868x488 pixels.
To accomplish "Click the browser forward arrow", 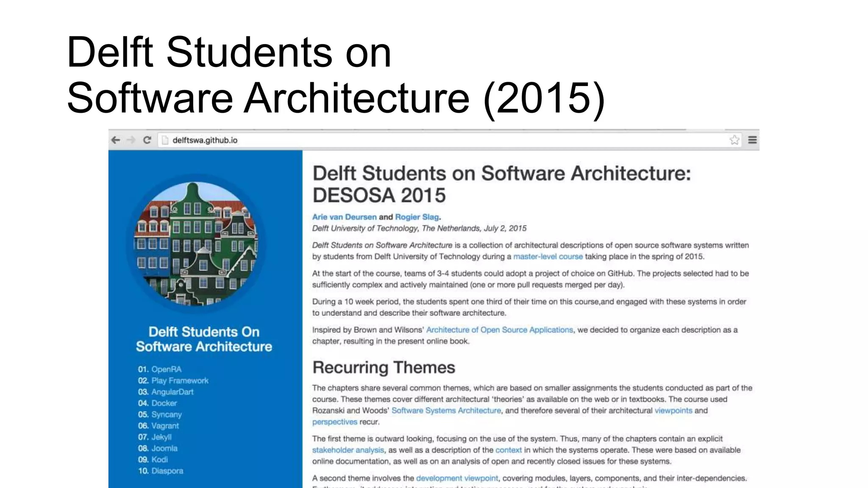I will tap(131, 140).
